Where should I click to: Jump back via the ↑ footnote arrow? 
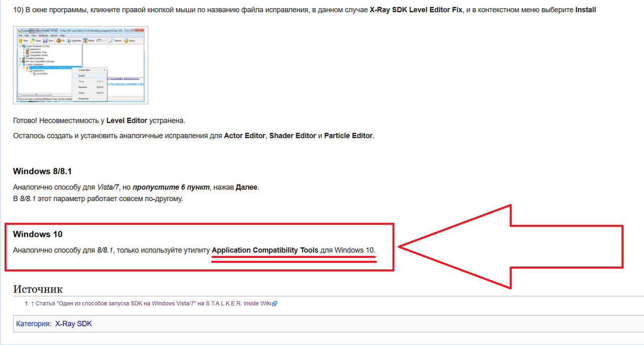32,303
